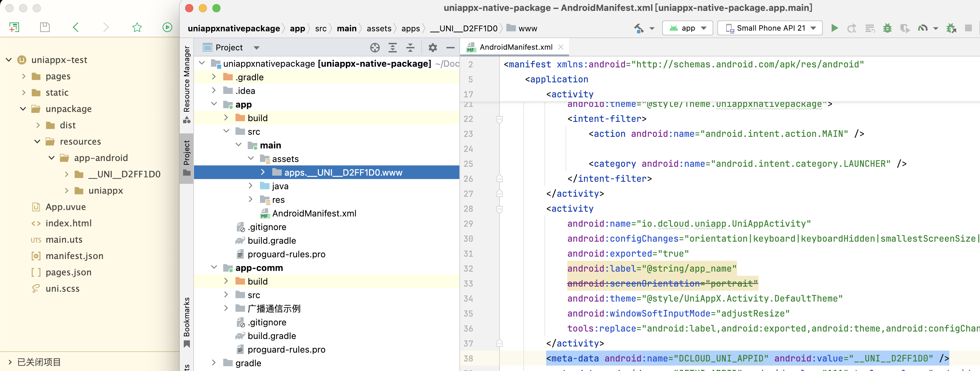Click the stop square icon
980x371 pixels.
click(x=968, y=28)
